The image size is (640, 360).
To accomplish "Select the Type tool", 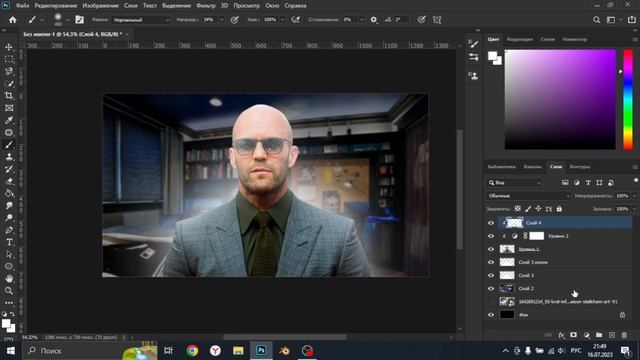I will tap(9, 242).
